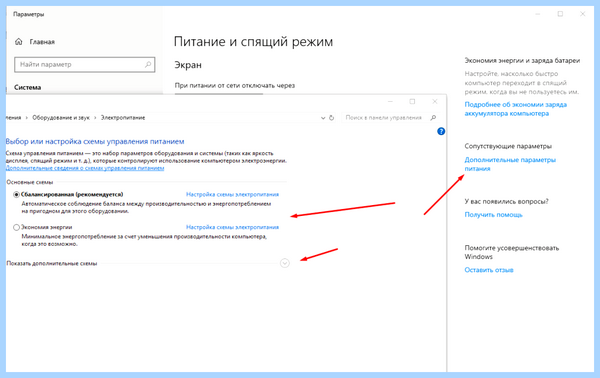Viewport: 600px width, 378px height.
Task: Open the address bar history dropdown arrow
Action: click(x=323, y=118)
